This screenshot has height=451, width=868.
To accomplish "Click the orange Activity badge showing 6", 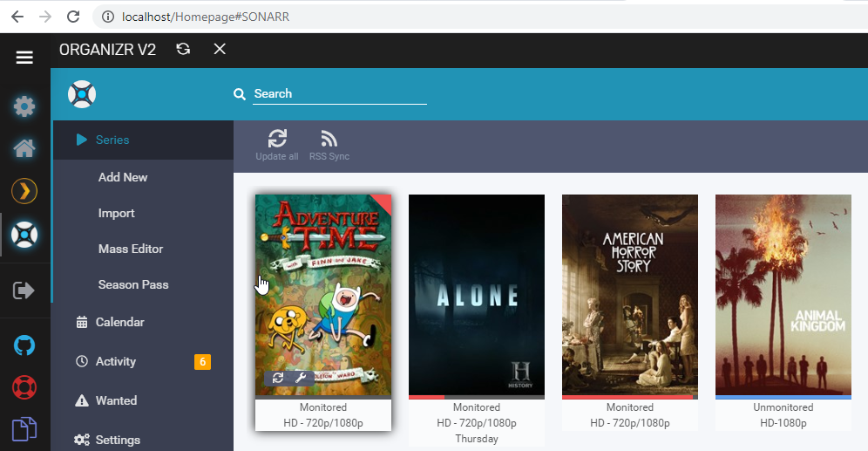I will (x=202, y=362).
